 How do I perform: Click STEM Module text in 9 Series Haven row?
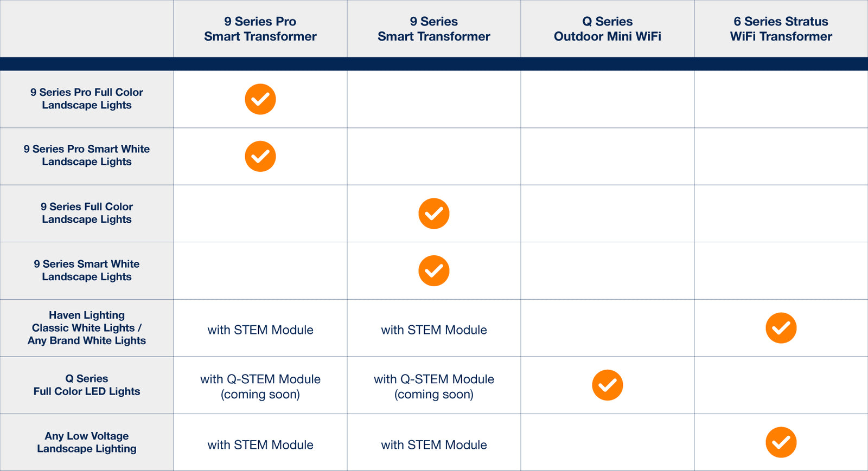434,330
